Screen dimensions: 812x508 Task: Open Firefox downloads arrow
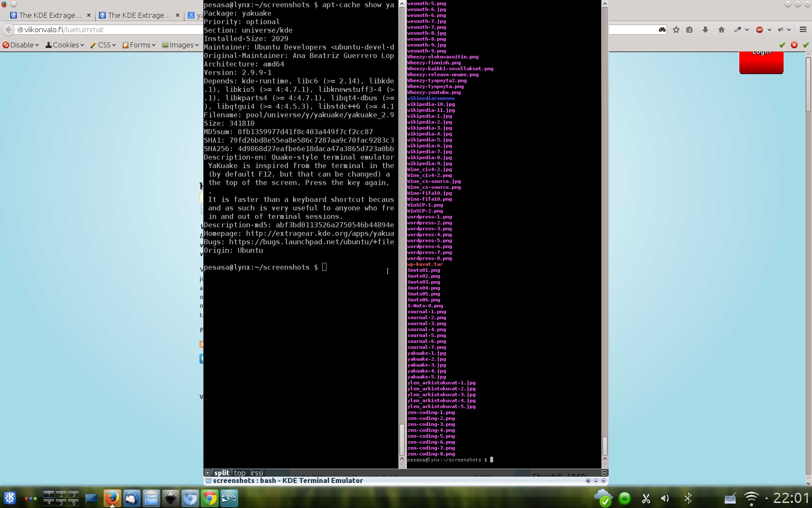[x=705, y=30]
